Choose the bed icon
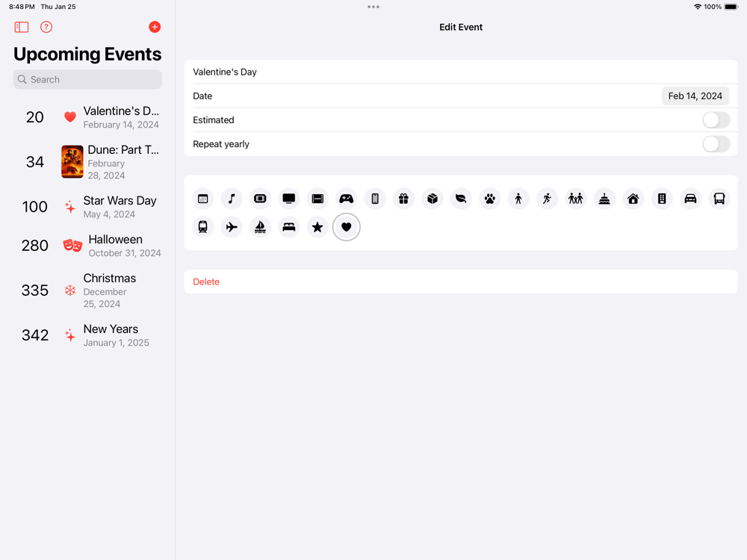This screenshot has width=747, height=560. [x=288, y=227]
